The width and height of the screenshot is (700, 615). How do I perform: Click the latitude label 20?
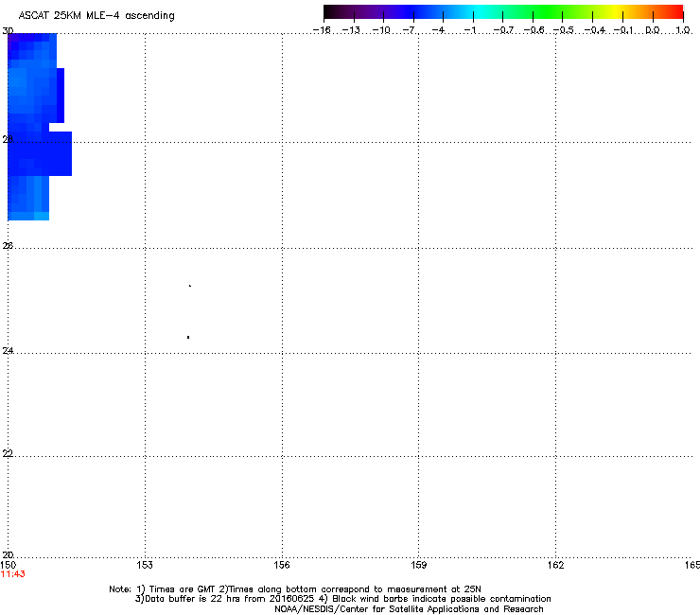[x=8, y=555]
